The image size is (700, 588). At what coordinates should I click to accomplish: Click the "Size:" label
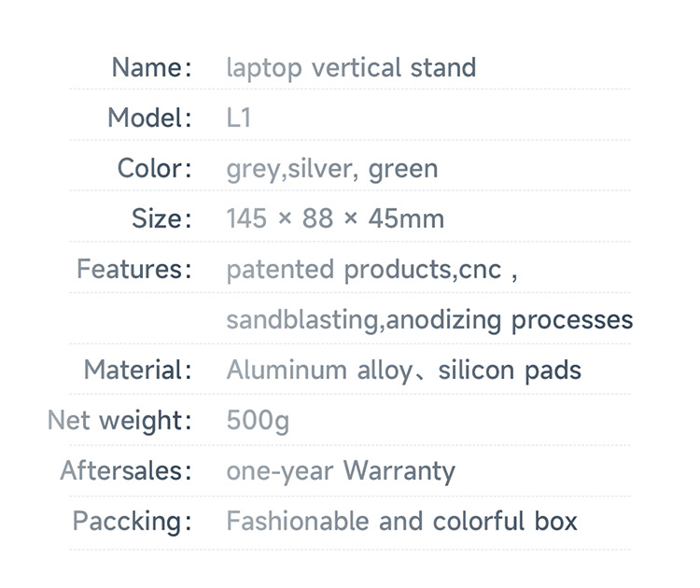[x=161, y=219]
